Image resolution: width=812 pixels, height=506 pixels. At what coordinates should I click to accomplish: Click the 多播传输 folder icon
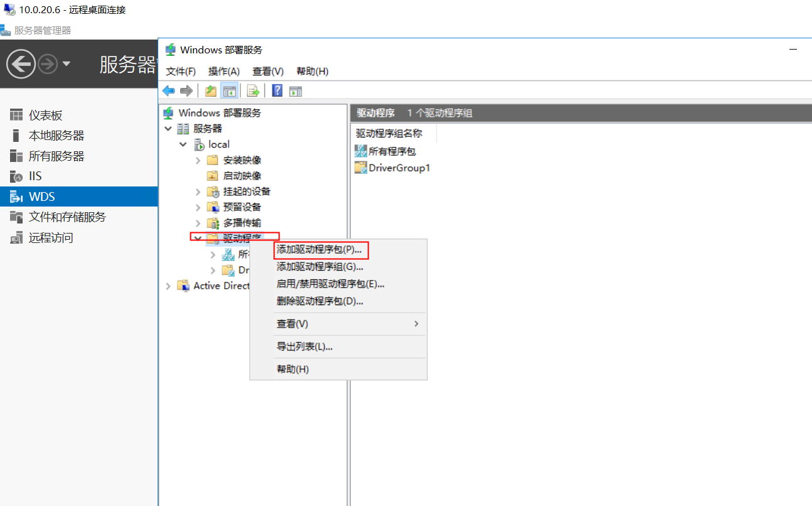214,223
